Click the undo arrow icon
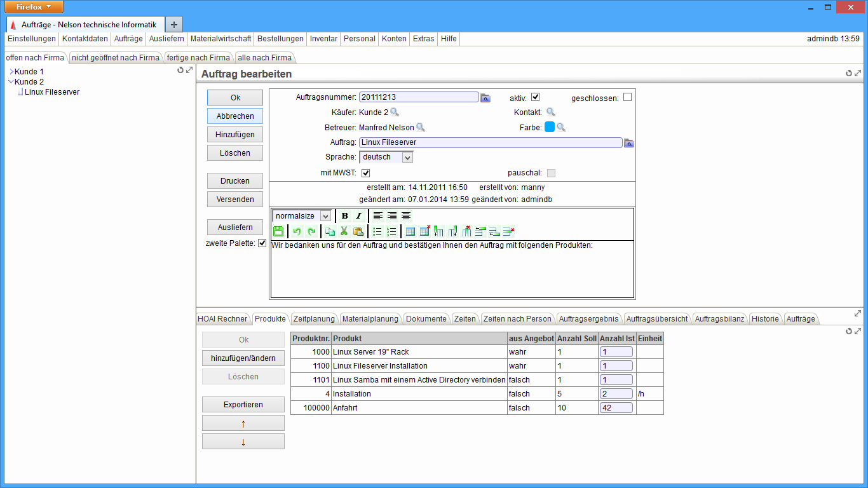 point(296,231)
